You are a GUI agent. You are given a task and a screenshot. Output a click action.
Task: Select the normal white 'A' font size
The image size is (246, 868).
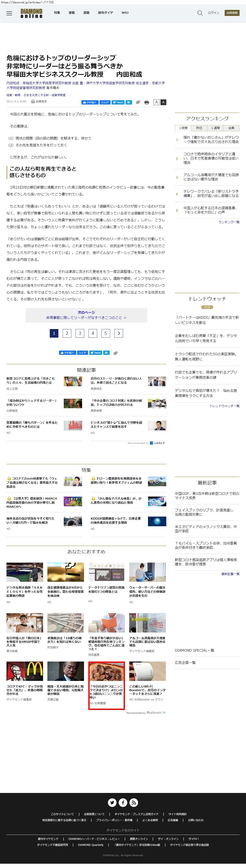[x=156, y=102]
